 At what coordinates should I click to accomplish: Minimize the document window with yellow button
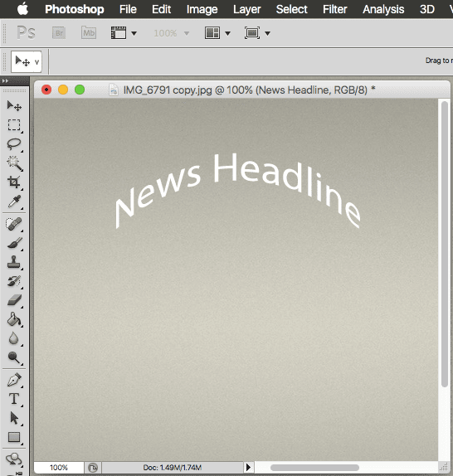click(63, 90)
